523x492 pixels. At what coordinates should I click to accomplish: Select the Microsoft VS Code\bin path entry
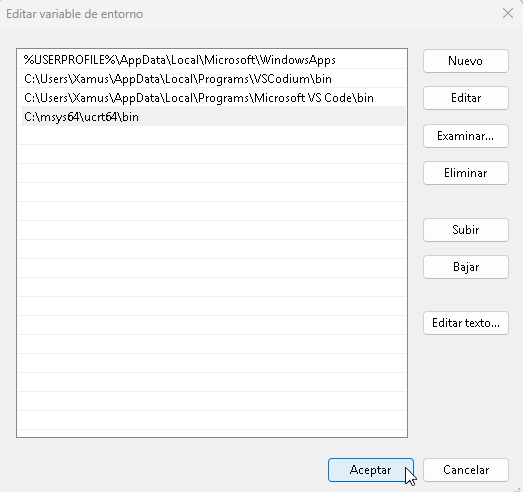212,98
